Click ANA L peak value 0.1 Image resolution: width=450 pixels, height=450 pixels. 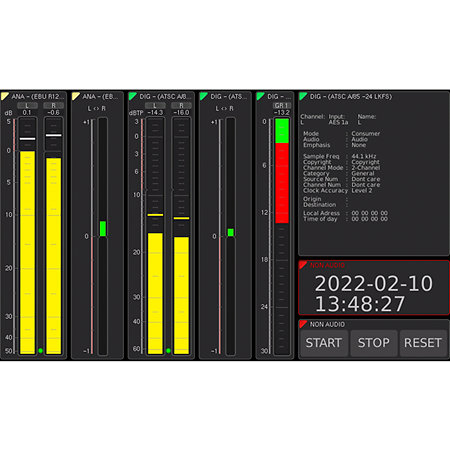[27, 113]
